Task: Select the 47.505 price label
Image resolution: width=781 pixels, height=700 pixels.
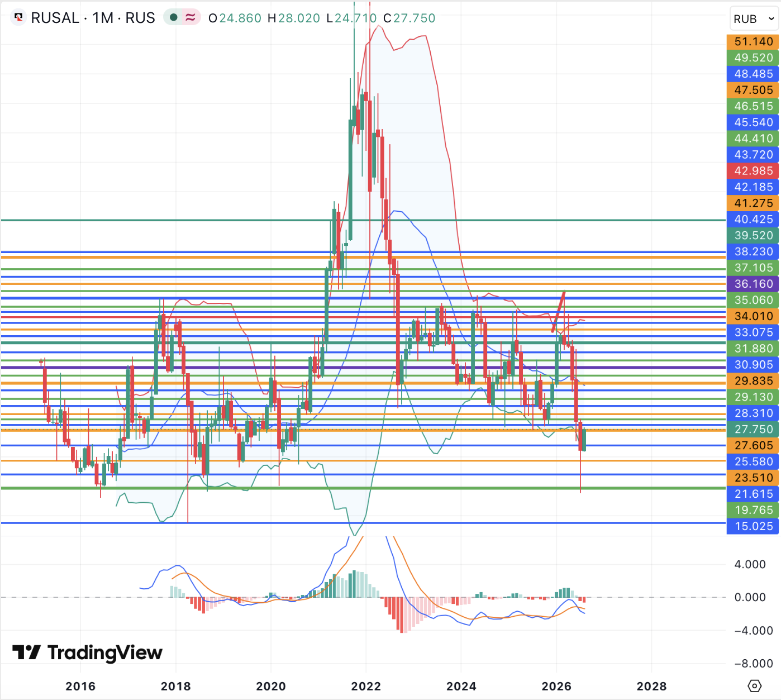Action: click(753, 91)
